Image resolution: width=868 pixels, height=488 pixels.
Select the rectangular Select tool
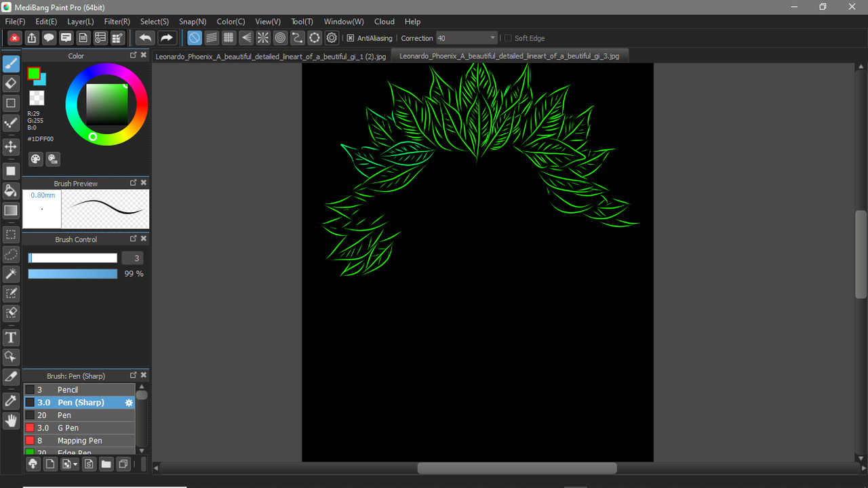[11, 235]
